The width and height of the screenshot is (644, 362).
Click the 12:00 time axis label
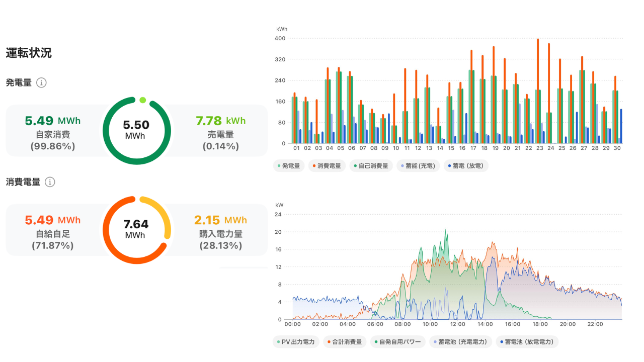pyautogui.click(x=457, y=325)
